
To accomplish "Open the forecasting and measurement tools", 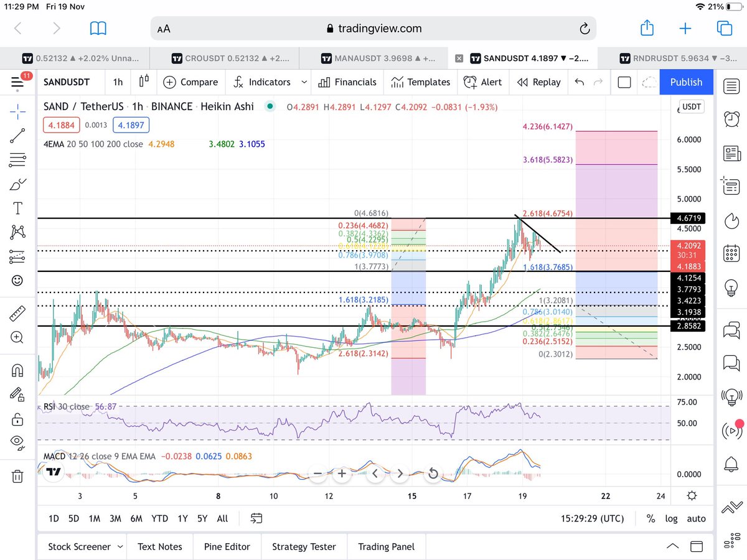I will click(17, 256).
